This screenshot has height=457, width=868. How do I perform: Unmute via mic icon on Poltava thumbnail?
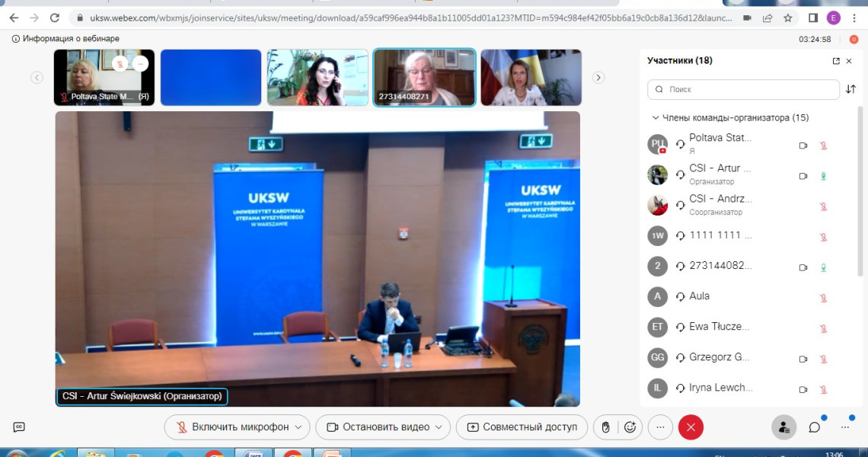click(x=120, y=64)
